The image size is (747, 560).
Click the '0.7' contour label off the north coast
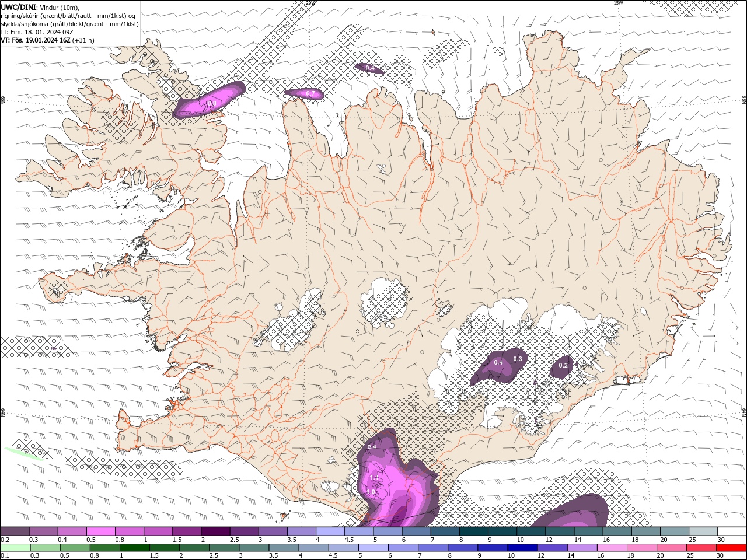pyautogui.click(x=310, y=93)
